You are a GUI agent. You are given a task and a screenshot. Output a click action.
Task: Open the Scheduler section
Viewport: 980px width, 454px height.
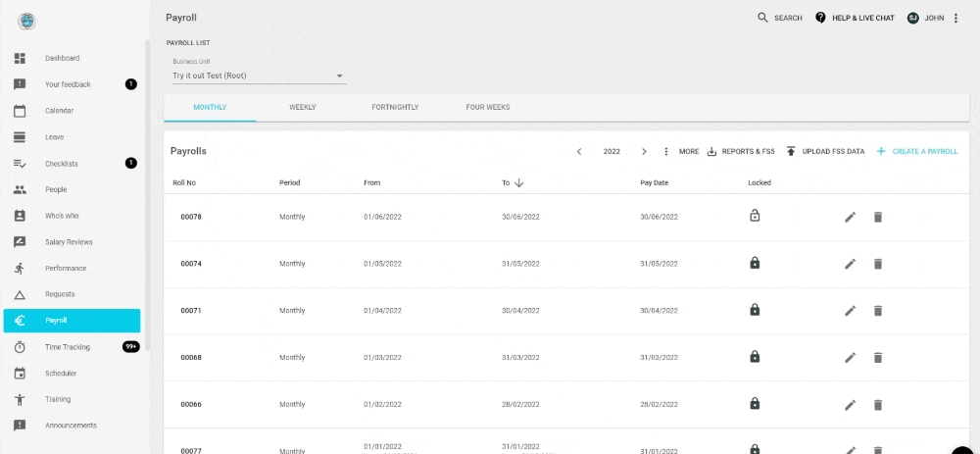pyautogui.click(x=72, y=374)
